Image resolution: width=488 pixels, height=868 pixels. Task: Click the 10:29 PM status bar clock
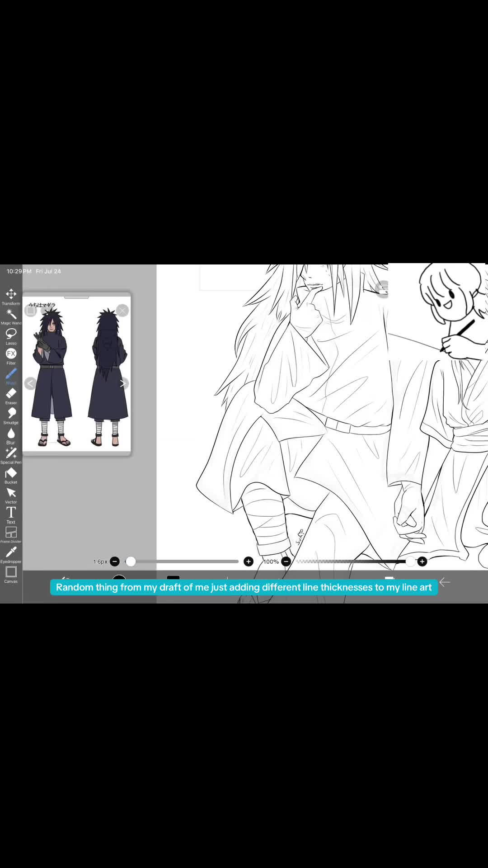[x=19, y=271]
